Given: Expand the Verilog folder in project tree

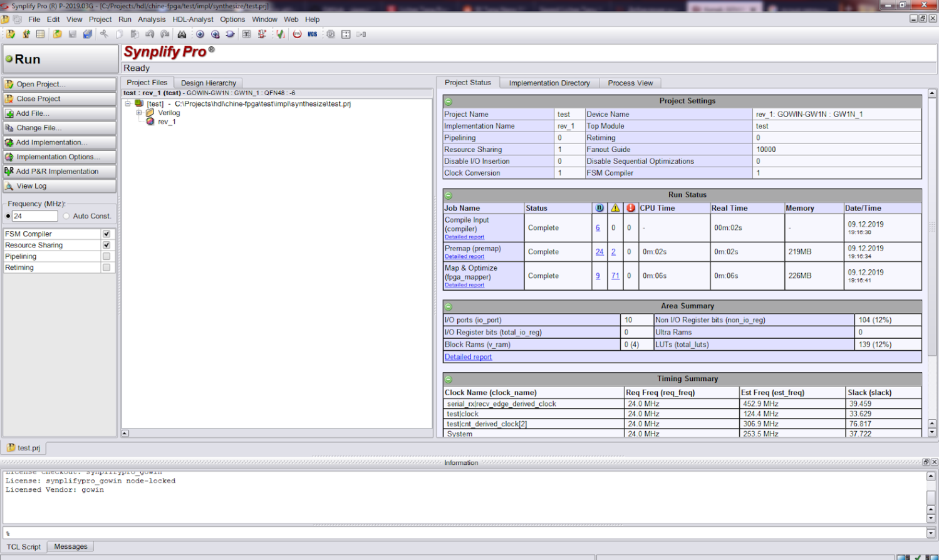Looking at the screenshot, I should [x=139, y=113].
